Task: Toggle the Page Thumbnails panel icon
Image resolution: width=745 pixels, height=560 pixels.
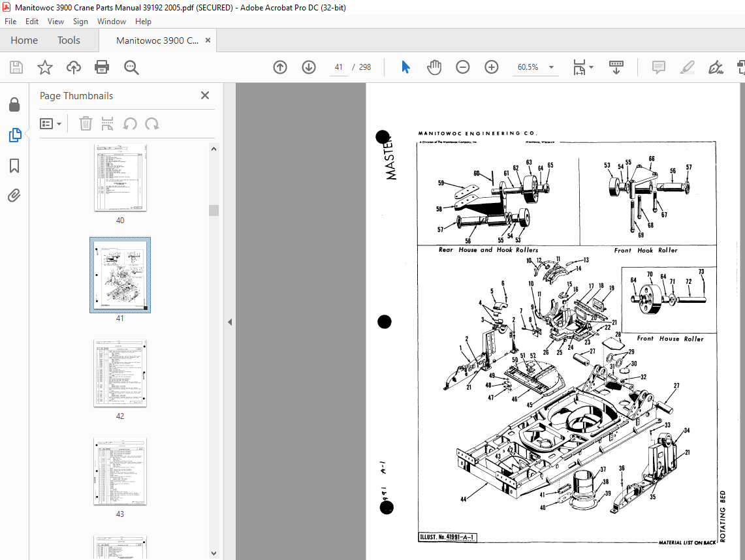Action: 15,135
